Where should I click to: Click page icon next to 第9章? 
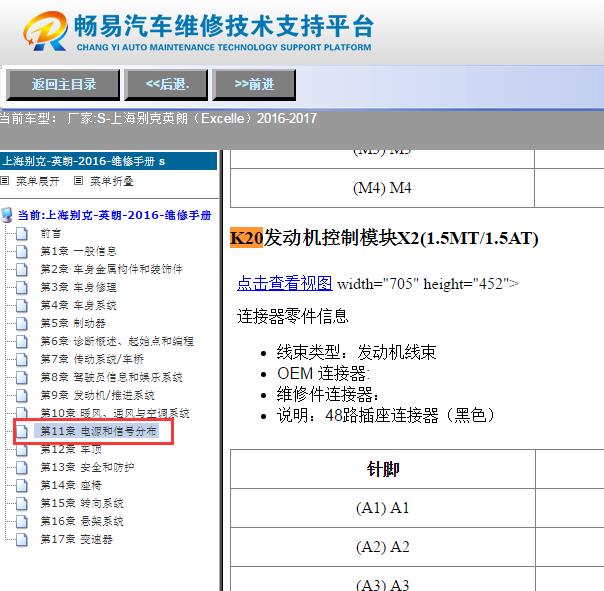point(22,395)
